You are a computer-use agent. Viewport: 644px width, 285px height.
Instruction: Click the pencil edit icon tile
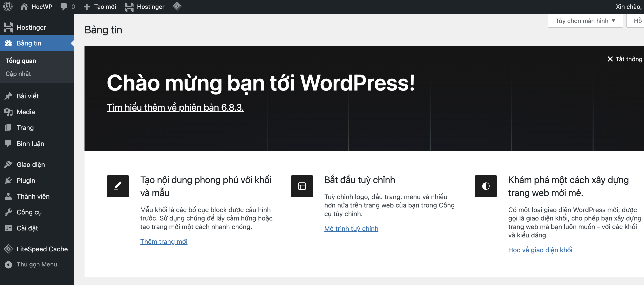[x=118, y=186]
